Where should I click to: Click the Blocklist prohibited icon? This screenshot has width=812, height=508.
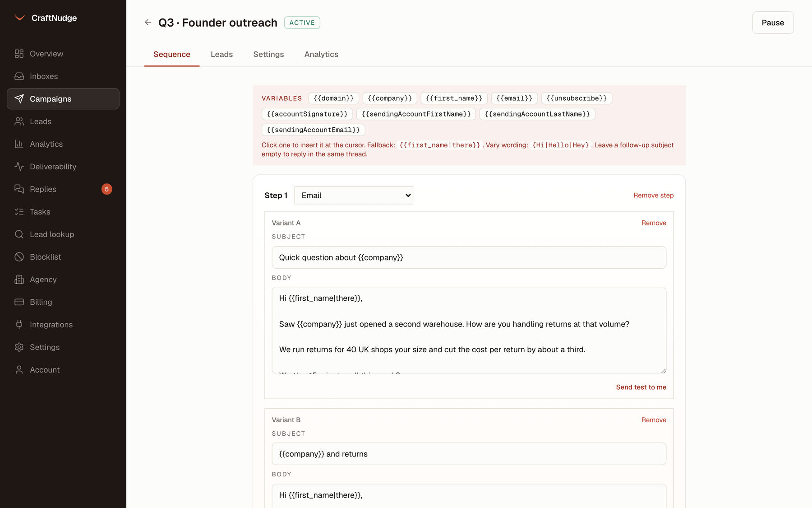click(x=19, y=257)
